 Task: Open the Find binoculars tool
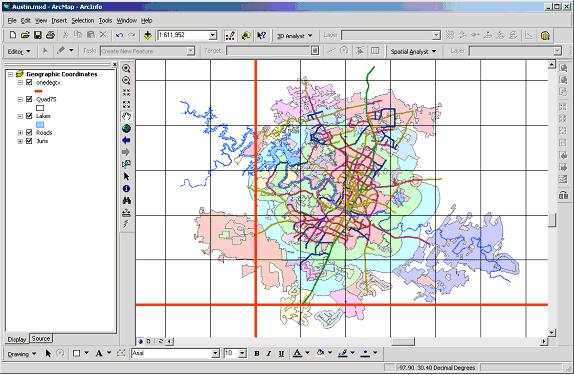tap(126, 201)
